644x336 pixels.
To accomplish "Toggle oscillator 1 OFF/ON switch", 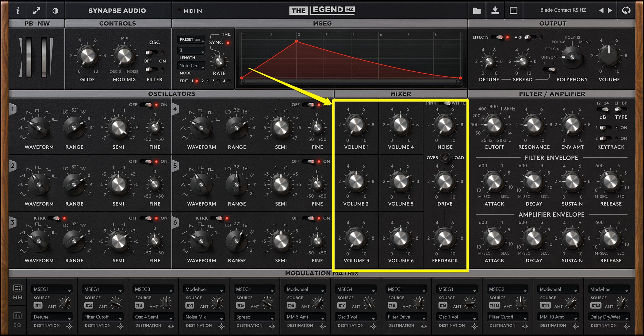I will click(x=146, y=105).
